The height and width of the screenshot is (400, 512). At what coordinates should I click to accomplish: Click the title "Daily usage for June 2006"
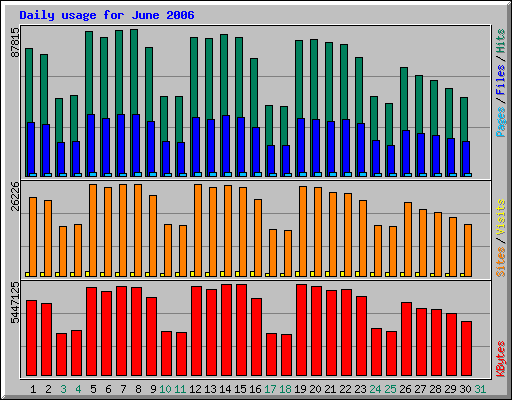point(107,15)
